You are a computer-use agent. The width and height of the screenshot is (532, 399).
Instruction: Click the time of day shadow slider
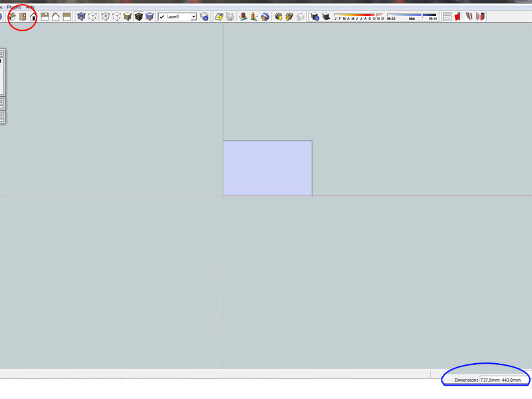[x=412, y=16]
